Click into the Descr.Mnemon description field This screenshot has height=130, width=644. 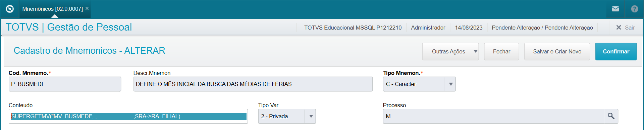253,84
